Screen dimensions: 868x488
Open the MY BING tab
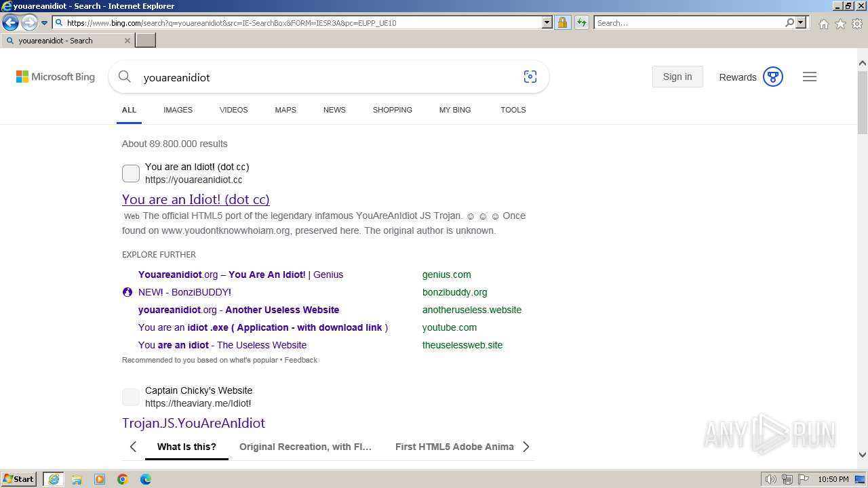coord(455,110)
